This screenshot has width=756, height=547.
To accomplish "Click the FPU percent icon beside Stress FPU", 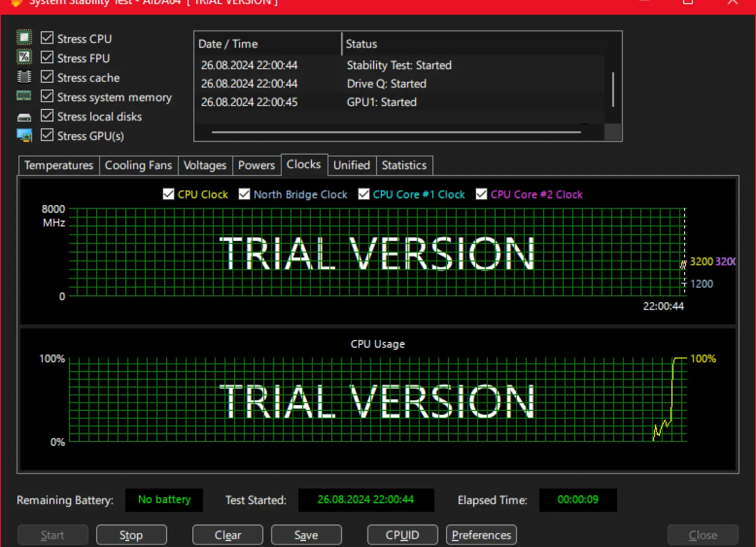I will coord(24,57).
